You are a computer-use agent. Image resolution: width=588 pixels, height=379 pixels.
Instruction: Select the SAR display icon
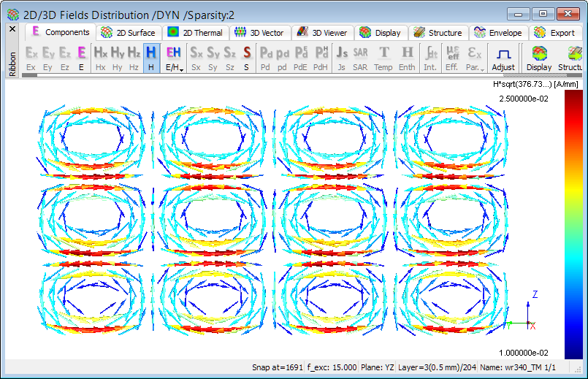click(360, 57)
